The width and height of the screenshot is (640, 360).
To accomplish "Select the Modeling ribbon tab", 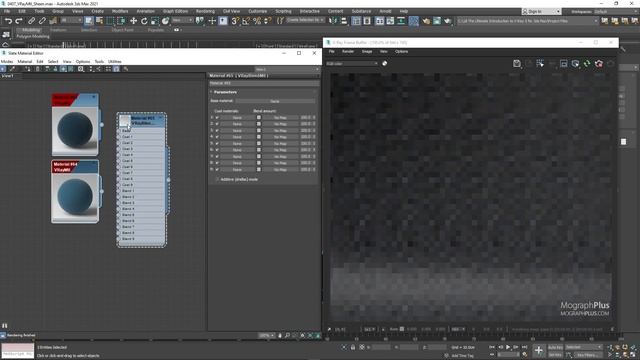I will [x=31, y=30].
